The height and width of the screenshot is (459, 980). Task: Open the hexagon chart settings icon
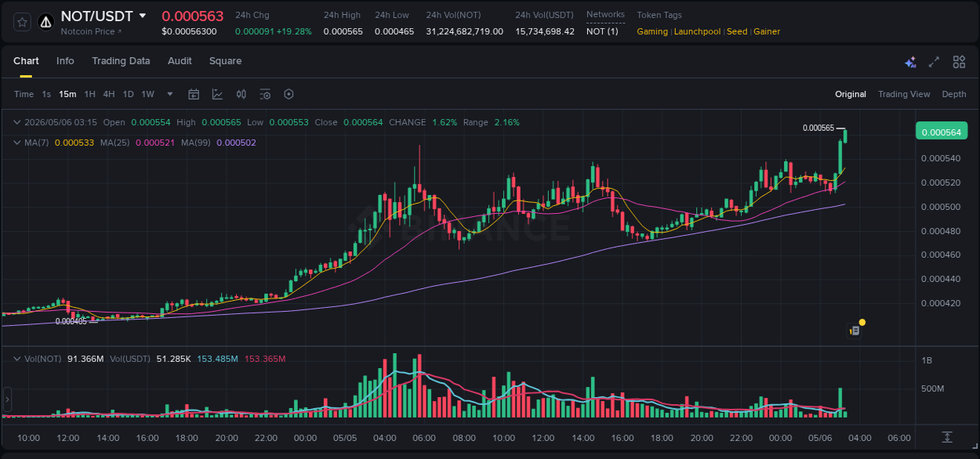(289, 94)
